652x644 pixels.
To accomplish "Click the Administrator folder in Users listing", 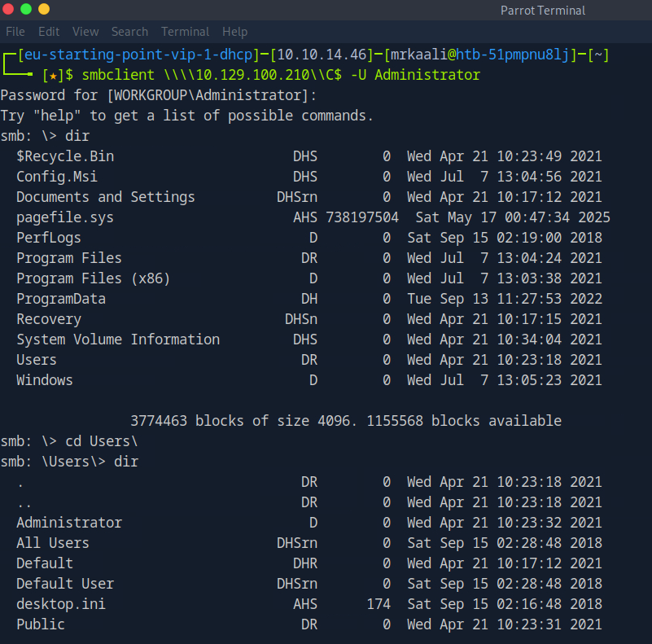I will [x=69, y=523].
